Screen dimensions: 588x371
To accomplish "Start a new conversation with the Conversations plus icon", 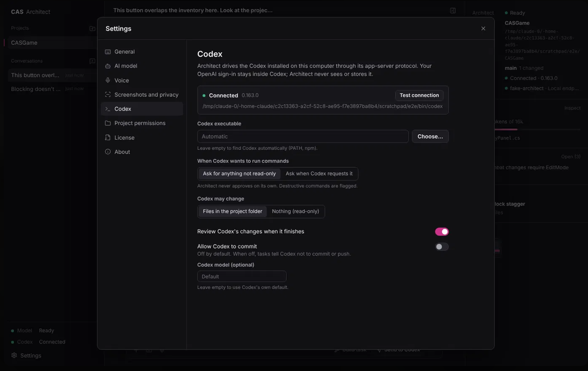I will (x=92, y=61).
